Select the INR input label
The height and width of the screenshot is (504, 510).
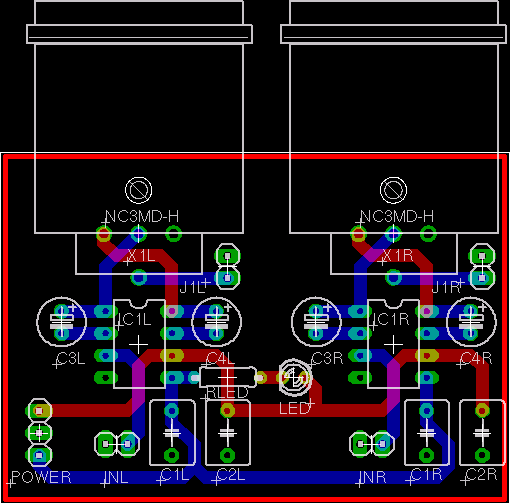pyautogui.click(x=373, y=477)
